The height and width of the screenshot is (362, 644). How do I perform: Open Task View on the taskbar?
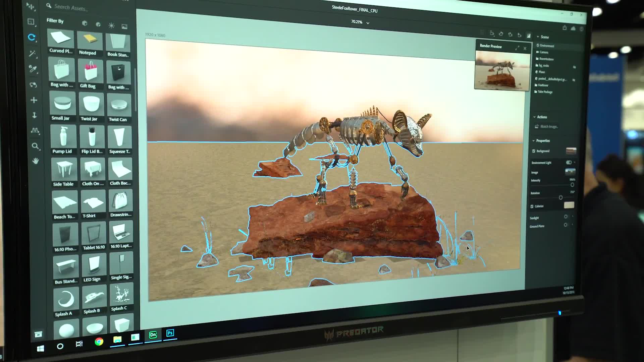[x=79, y=344]
